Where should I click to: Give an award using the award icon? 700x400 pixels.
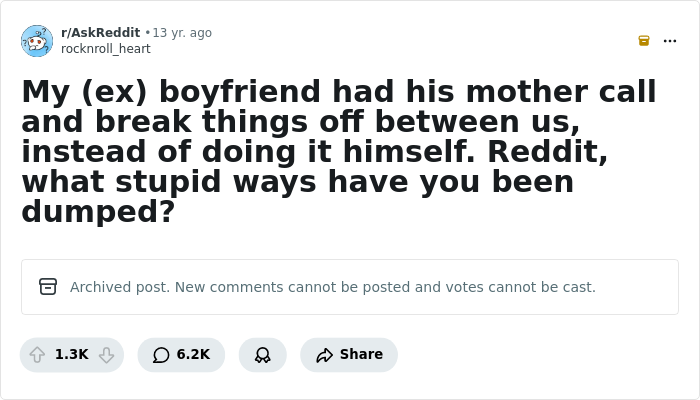point(263,355)
